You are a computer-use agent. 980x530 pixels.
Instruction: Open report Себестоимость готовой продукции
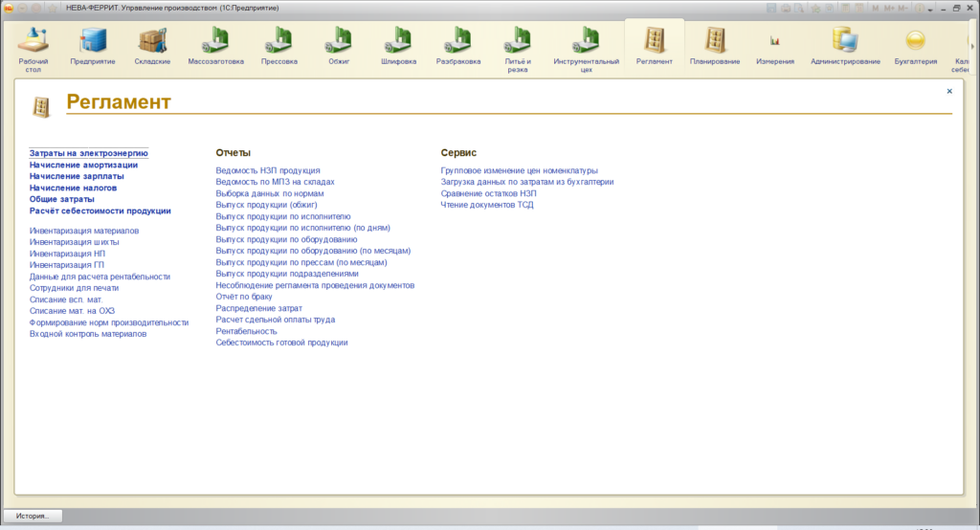281,342
